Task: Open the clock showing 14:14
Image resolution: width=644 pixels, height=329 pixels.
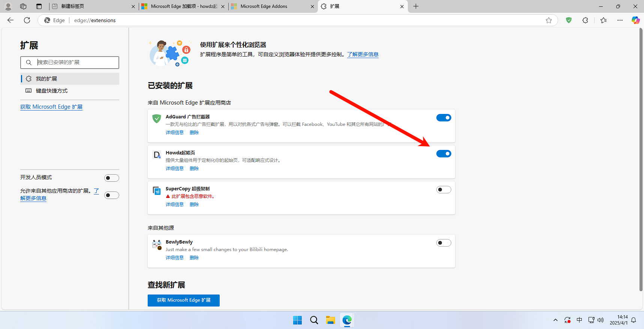Action: pyautogui.click(x=619, y=320)
